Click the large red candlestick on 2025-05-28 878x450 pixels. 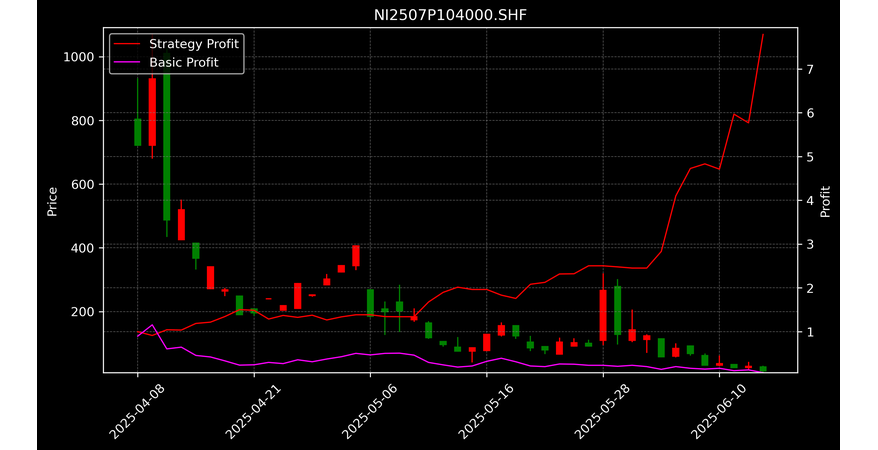(603, 315)
